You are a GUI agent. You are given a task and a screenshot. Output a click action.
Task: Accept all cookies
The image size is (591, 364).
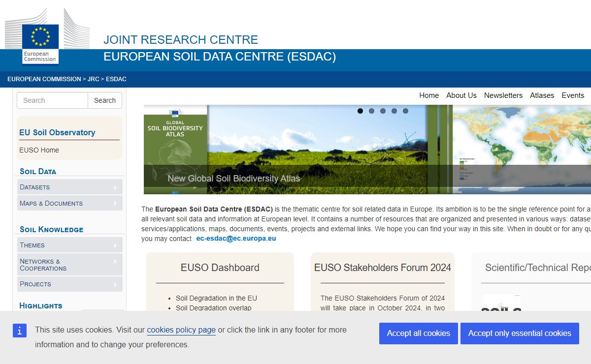click(419, 334)
